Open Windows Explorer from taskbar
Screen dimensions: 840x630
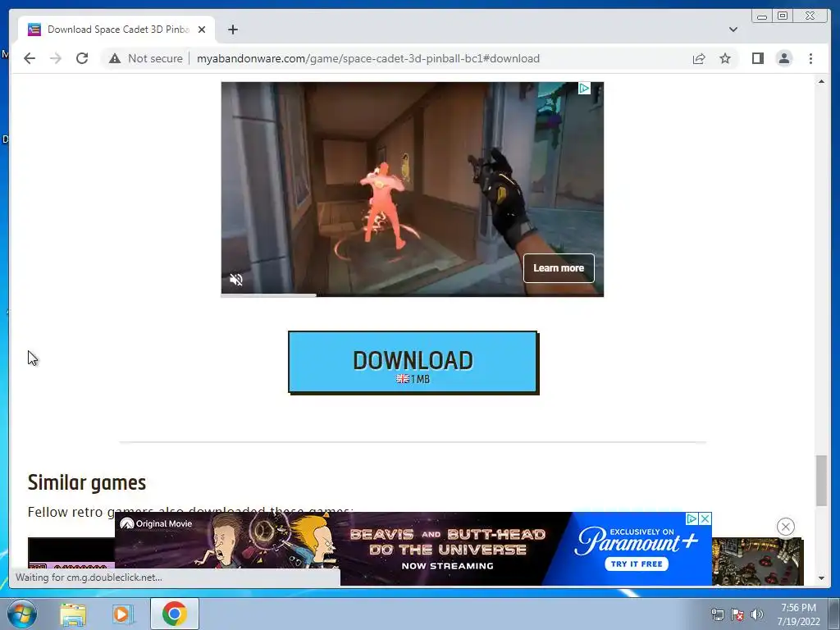[73, 614]
